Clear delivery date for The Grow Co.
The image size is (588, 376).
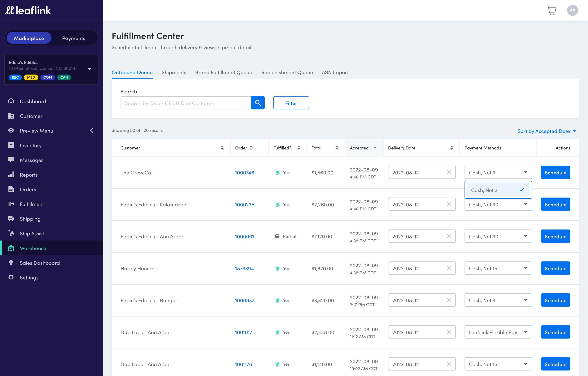449,172
